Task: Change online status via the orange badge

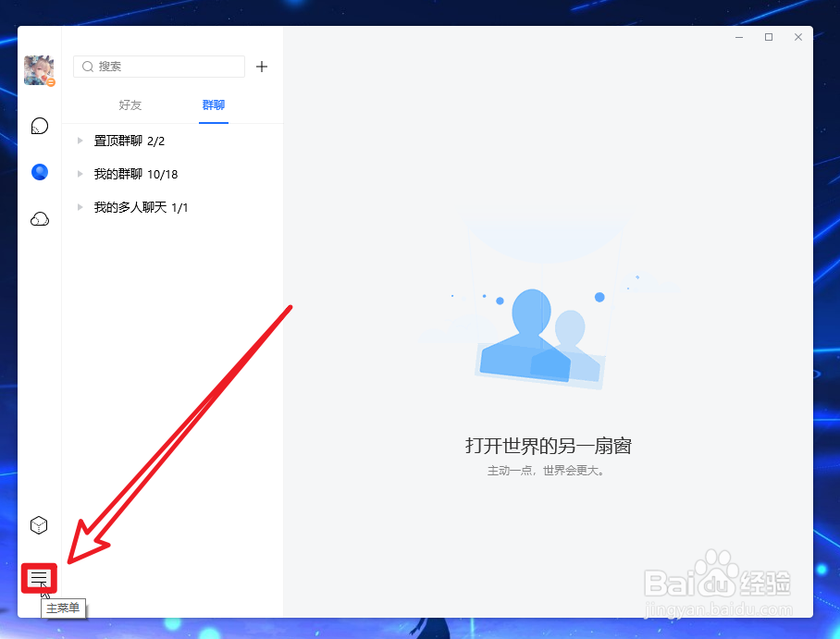Action: coord(52,83)
